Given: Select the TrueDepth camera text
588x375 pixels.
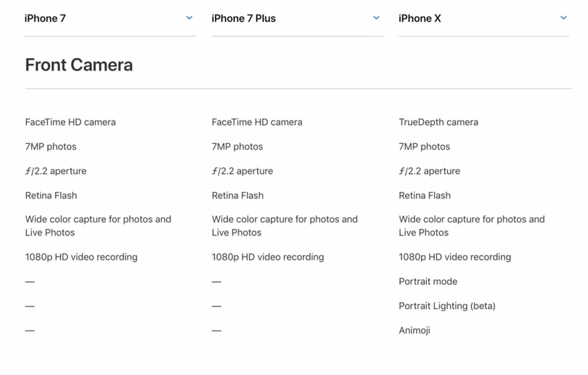Looking at the screenshot, I should (438, 122).
